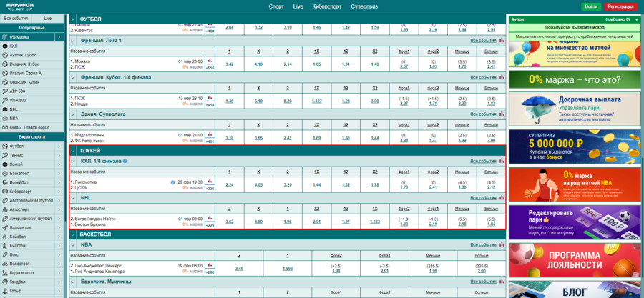This screenshot has height=298, width=644.
Task: Collapse the NHL league section
Action: (74, 197)
